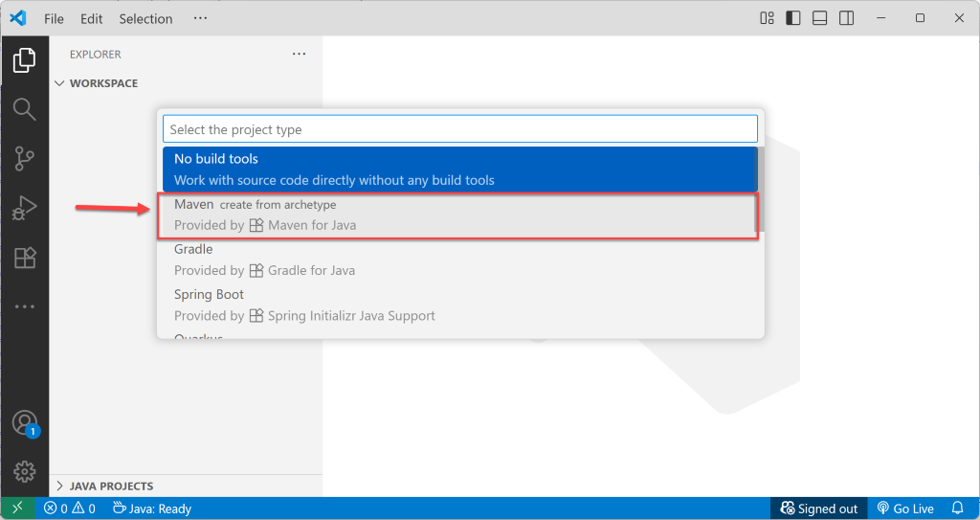Toggle the bottom panel layout button
Viewport: 980px width, 520px height.
click(x=820, y=18)
